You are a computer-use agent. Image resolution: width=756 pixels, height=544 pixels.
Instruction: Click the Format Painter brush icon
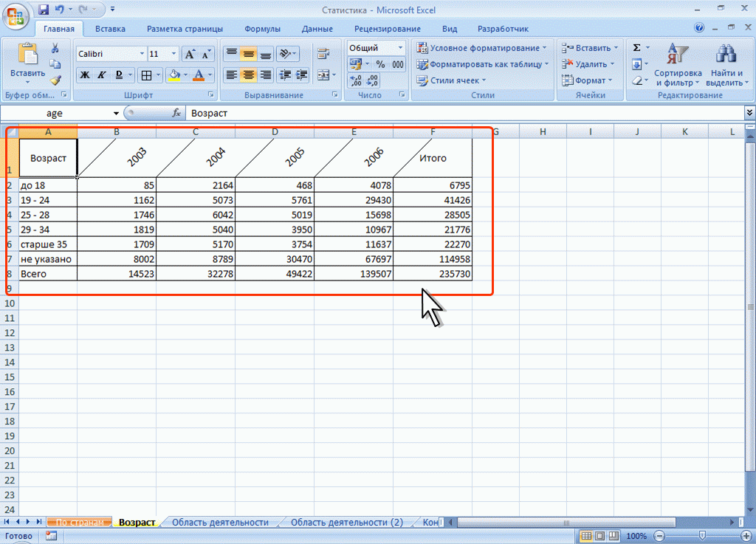tap(55, 80)
